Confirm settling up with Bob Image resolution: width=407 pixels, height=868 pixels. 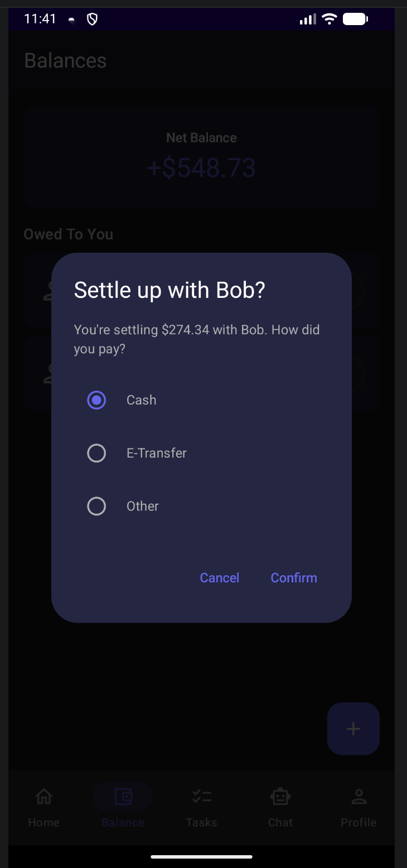coord(294,578)
